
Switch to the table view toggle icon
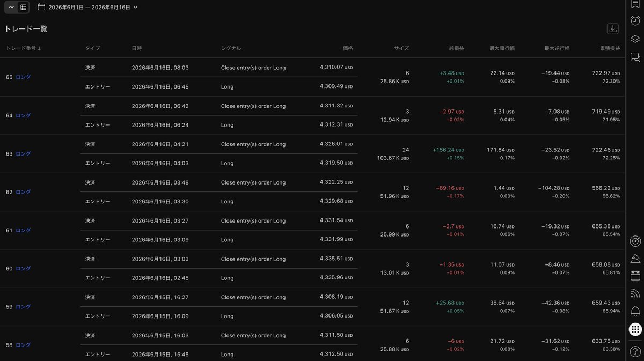point(23,7)
